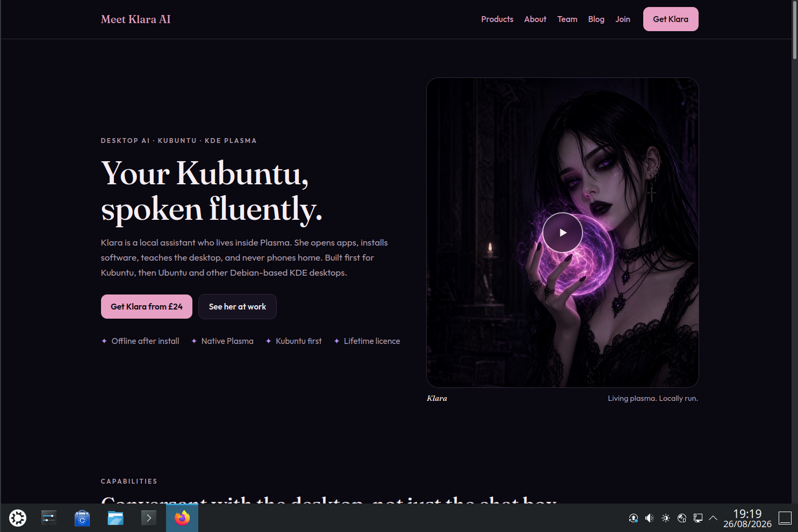798x532 pixels.
Task: Open System Settings from the taskbar
Action: coord(49,518)
